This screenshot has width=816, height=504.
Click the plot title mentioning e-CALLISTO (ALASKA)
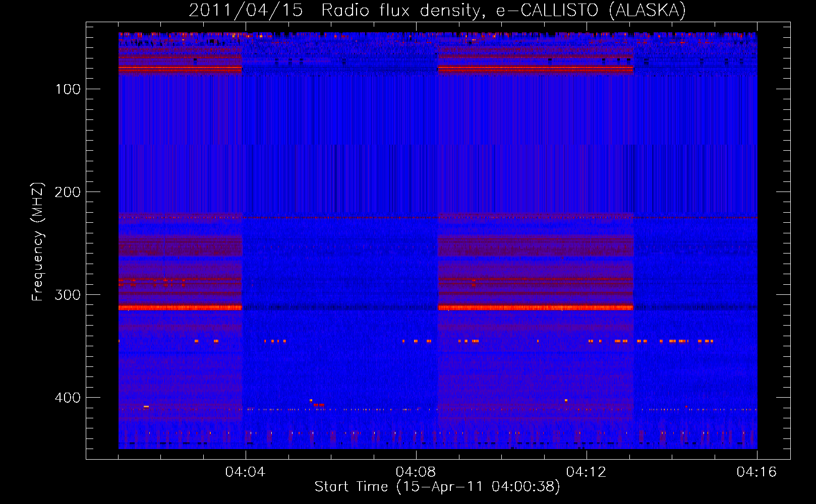coord(437,10)
